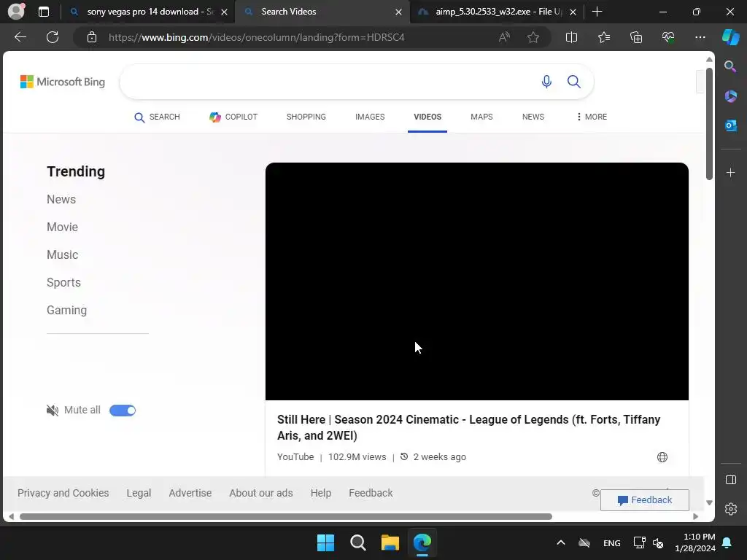Select the Music trending category
Viewport: 747px width, 560px height.
tap(62, 254)
